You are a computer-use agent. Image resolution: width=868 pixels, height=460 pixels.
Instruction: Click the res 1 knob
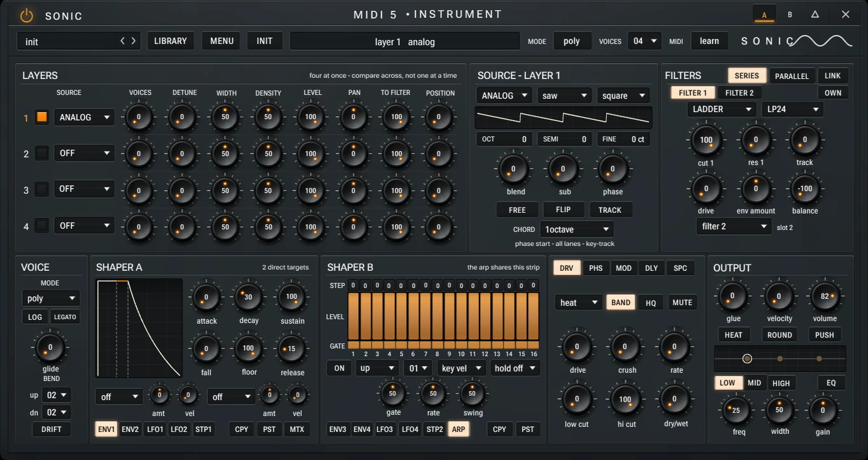point(756,140)
